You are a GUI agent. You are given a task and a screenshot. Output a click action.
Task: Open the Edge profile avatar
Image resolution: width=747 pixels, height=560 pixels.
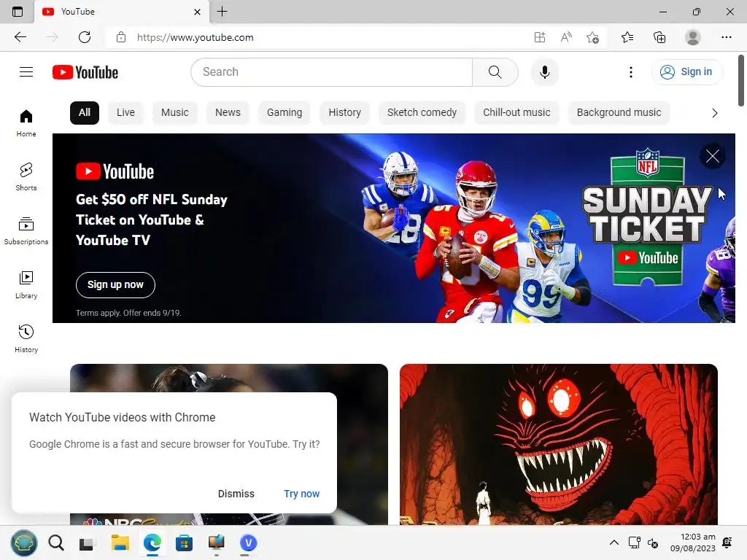coord(692,37)
